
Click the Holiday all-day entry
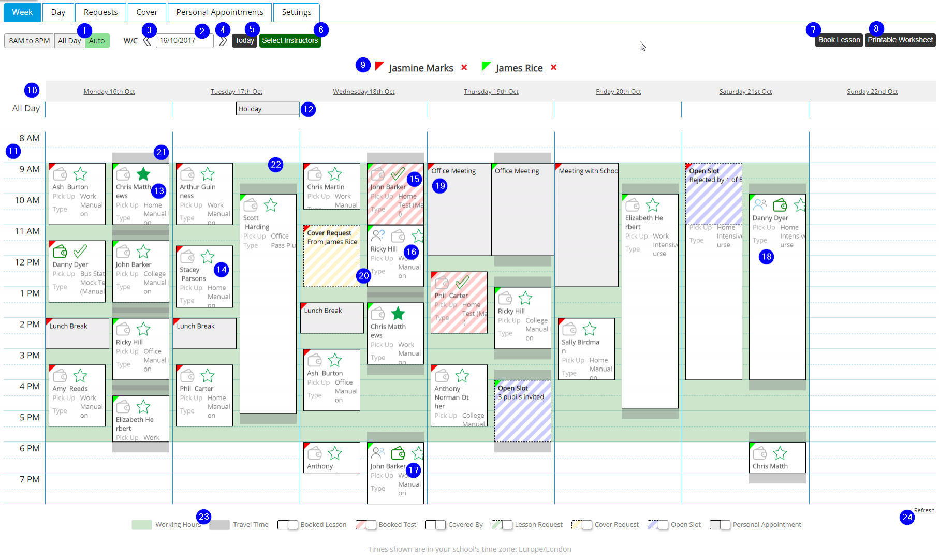(268, 109)
